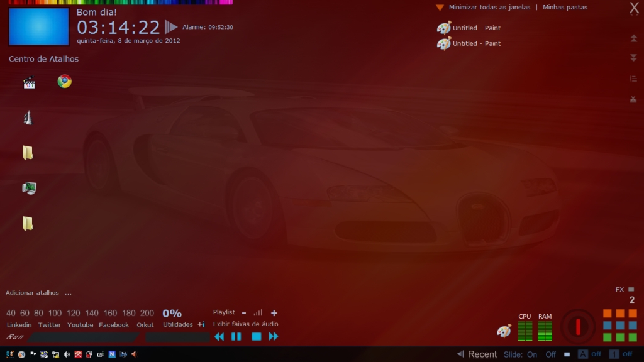Click the last green color square
Viewport: 644px width, 362px height.
[633, 337]
